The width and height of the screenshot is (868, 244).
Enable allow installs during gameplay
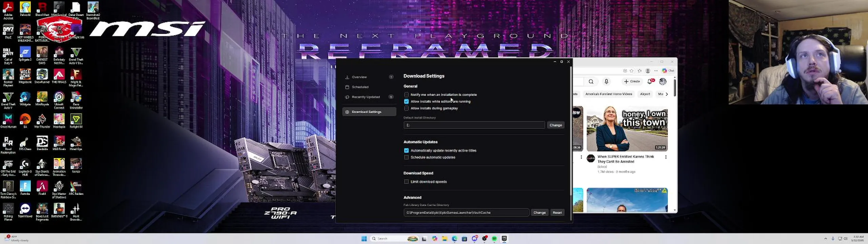[406, 108]
